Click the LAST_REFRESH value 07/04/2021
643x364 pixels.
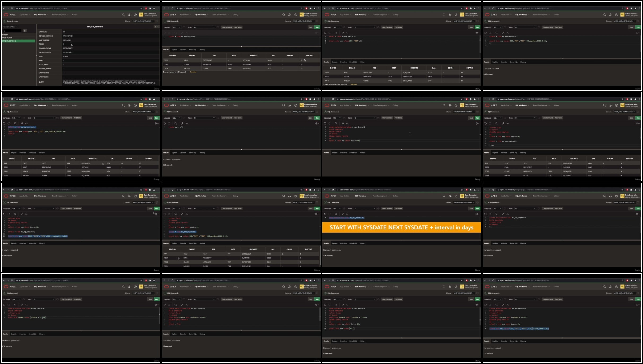pos(67,40)
